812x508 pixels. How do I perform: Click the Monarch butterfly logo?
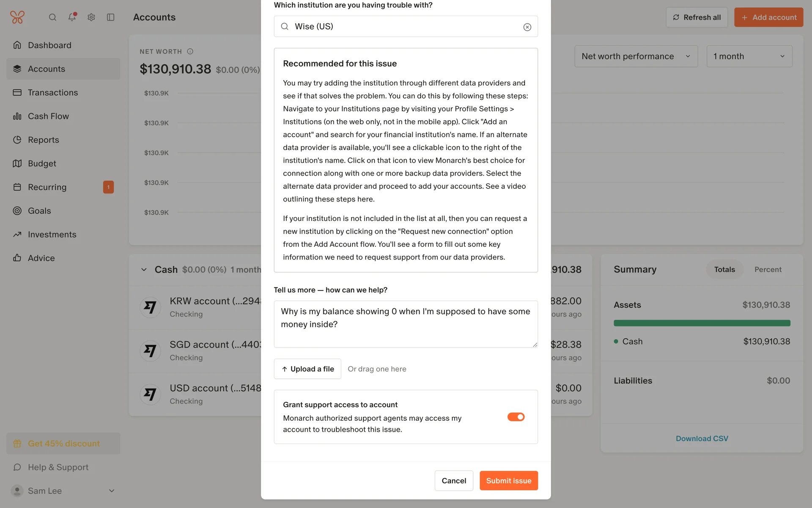[17, 17]
